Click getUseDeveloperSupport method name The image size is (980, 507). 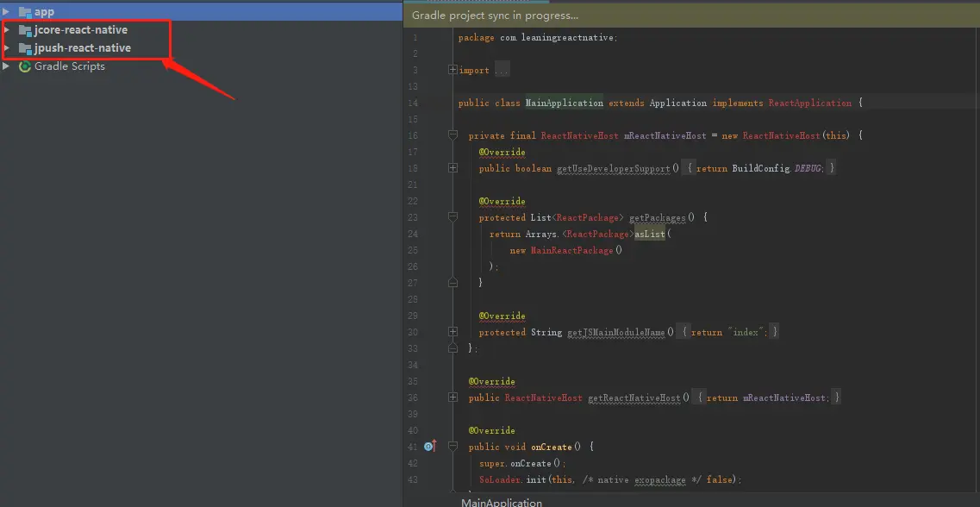[x=614, y=168]
